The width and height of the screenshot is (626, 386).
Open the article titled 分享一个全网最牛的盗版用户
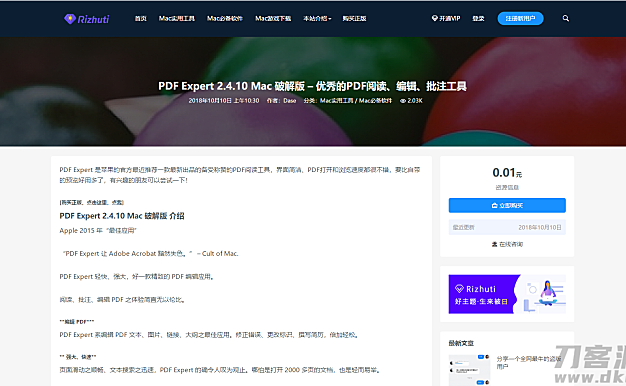[x=529, y=362]
